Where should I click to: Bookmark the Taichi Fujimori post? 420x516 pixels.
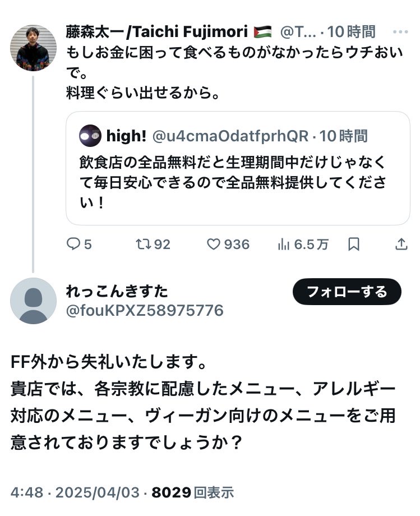click(x=354, y=245)
